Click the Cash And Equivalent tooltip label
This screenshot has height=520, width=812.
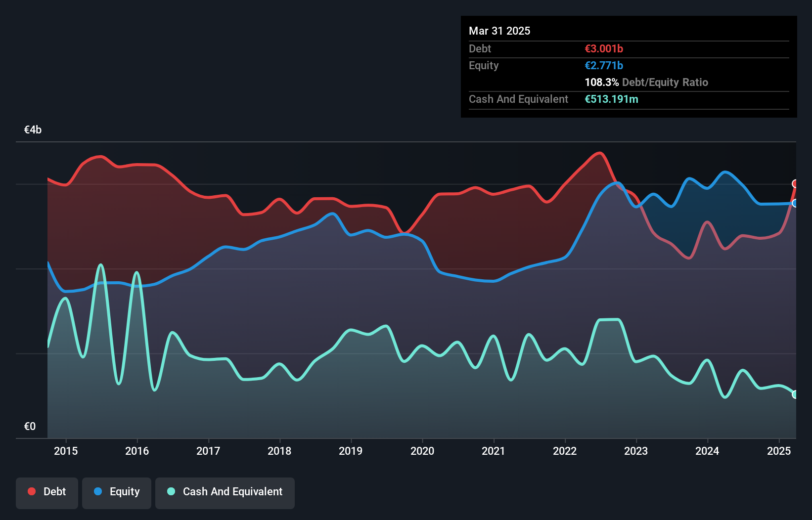(x=518, y=99)
